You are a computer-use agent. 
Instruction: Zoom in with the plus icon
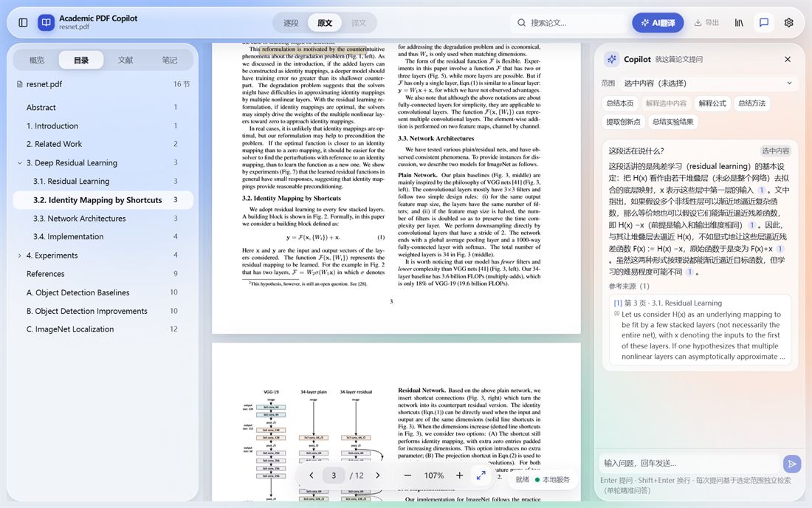pyautogui.click(x=459, y=476)
